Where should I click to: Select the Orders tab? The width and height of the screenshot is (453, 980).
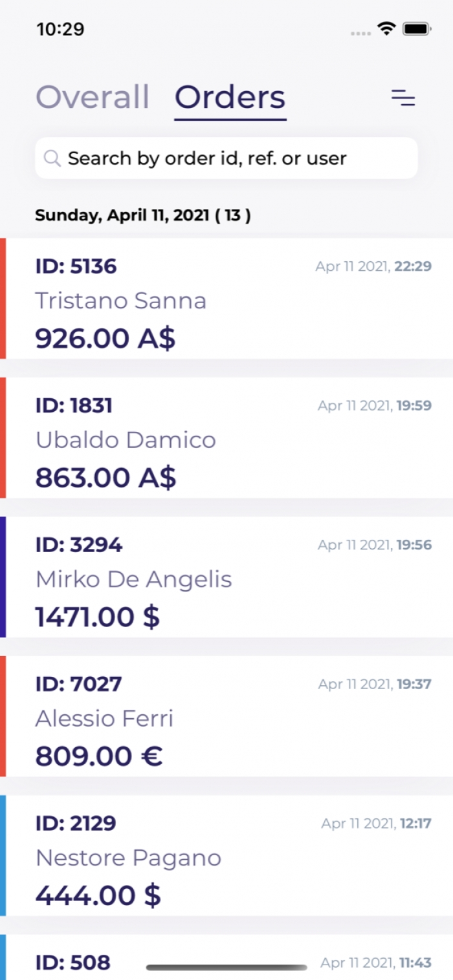click(230, 97)
